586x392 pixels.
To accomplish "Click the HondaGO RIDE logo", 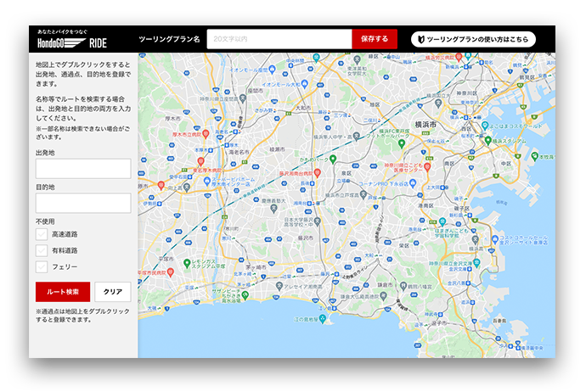I will tap(72, 41).
